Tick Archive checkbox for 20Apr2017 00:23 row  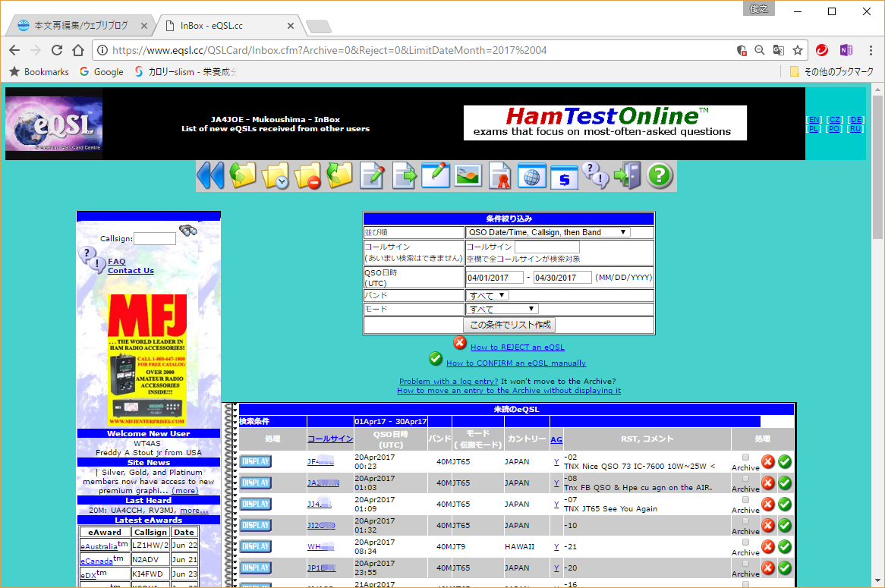(x=745, y=458)
